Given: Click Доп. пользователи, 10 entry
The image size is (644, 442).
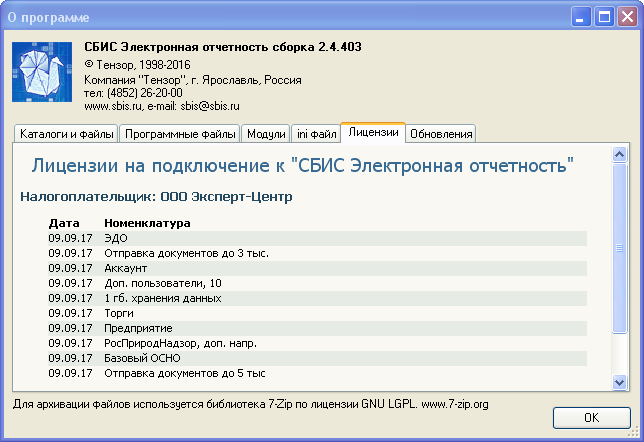Looking at the screenshot, I should [x=317, y=283].
